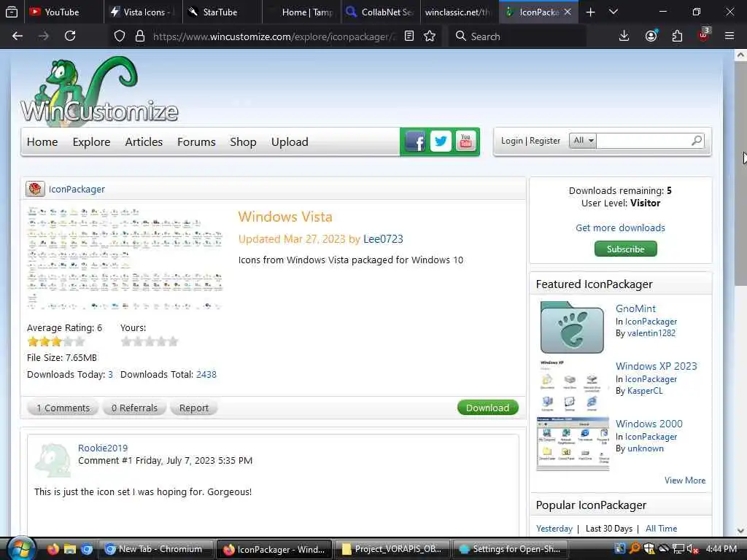This screenshot has width=747, height=560.
Task: Open the extensions puzzle icon
Action: tap(677, 36)
